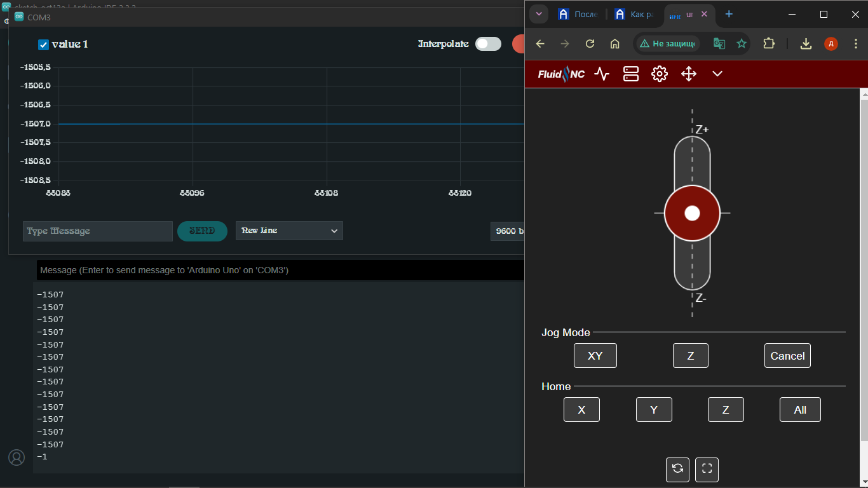Uncheck the value 1 checkbox
Screen dimensions: 868x488
(44, 44)
